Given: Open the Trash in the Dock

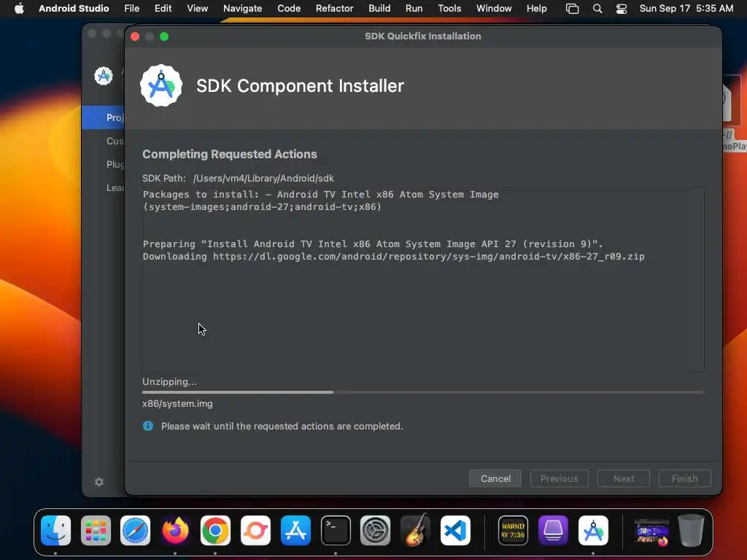Looking at the screenshot, I should [691, 531].
